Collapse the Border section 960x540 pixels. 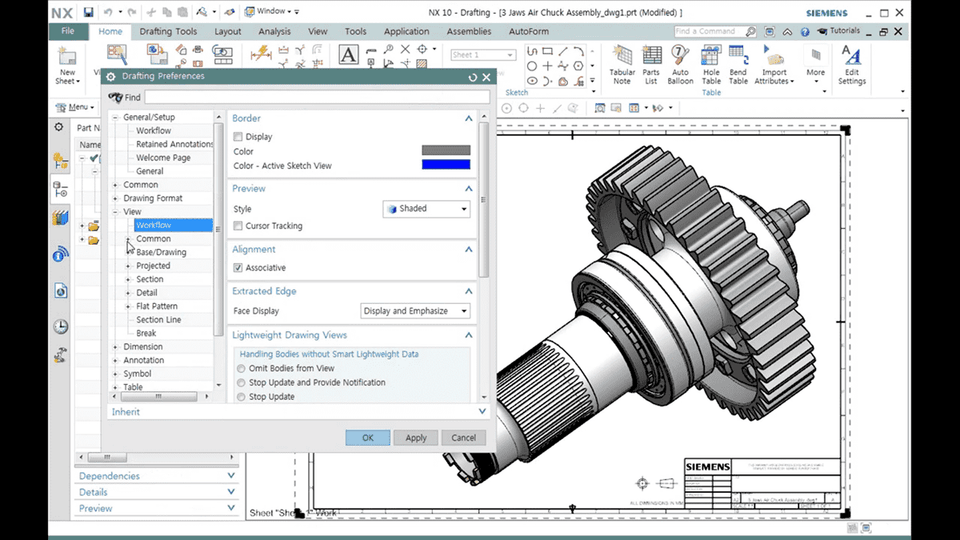468,118
